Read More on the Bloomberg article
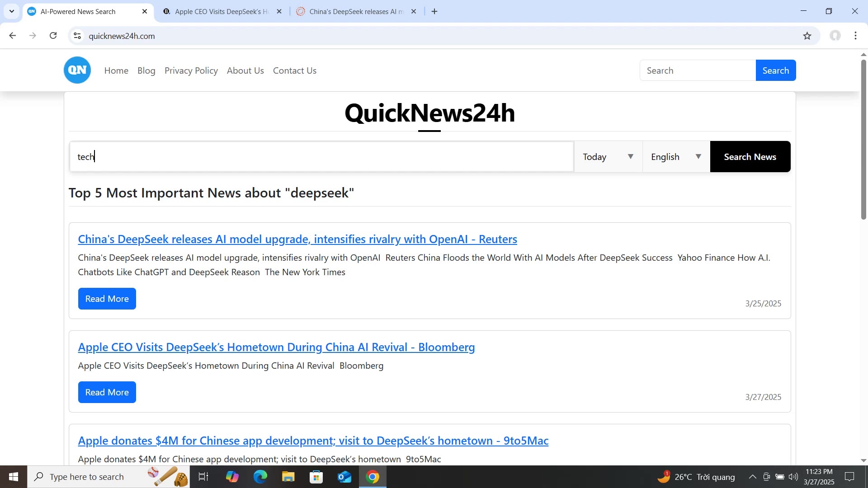 coord(107,392)
